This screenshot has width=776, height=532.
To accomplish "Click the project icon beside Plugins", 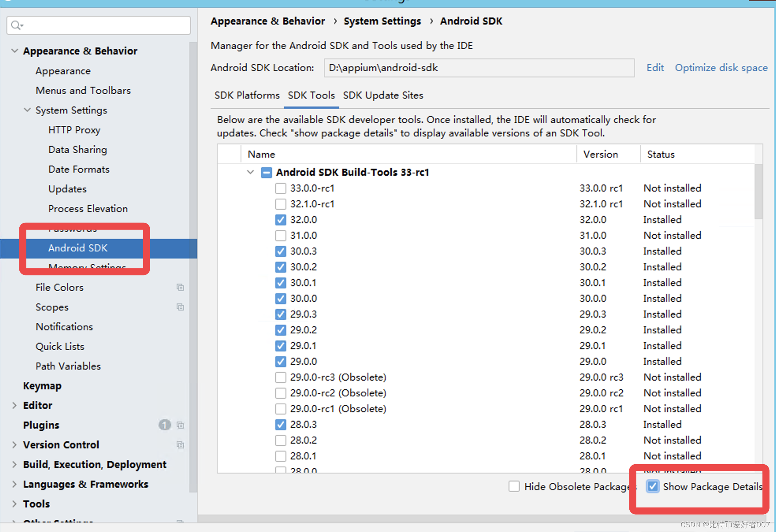I will (180, 425).
